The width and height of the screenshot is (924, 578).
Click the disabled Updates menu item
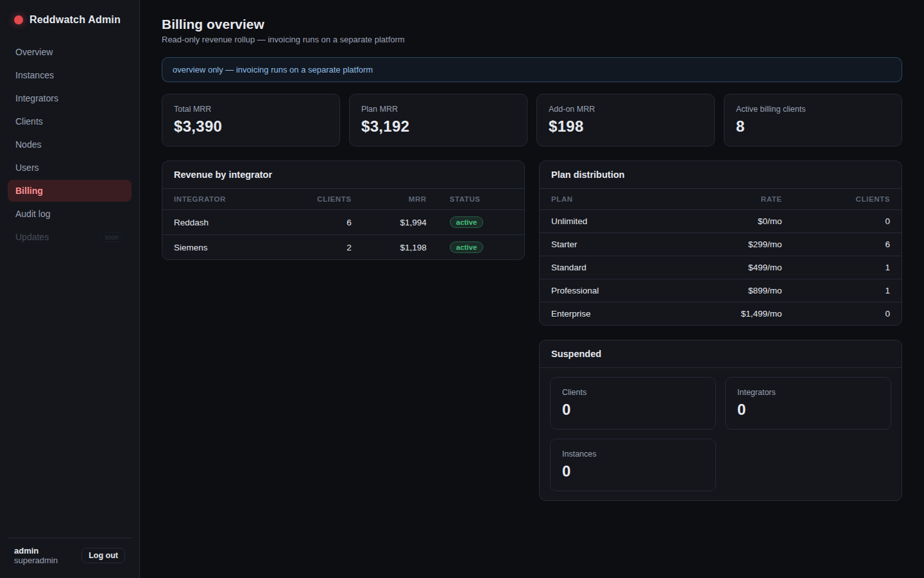(x=69, y=237)
